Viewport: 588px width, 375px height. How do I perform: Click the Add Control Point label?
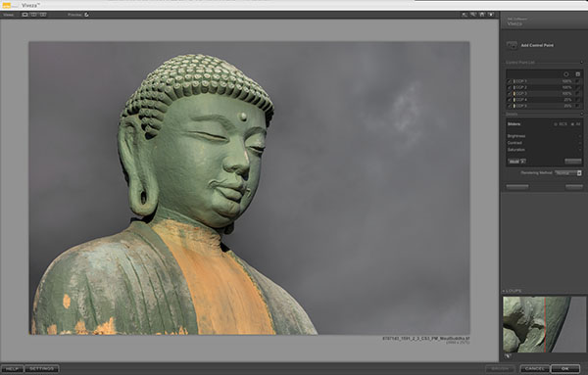tap(537, 45)
